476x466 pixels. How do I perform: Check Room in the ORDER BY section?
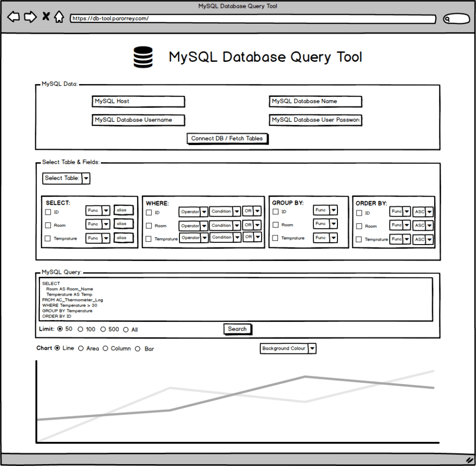pos(359,226)
